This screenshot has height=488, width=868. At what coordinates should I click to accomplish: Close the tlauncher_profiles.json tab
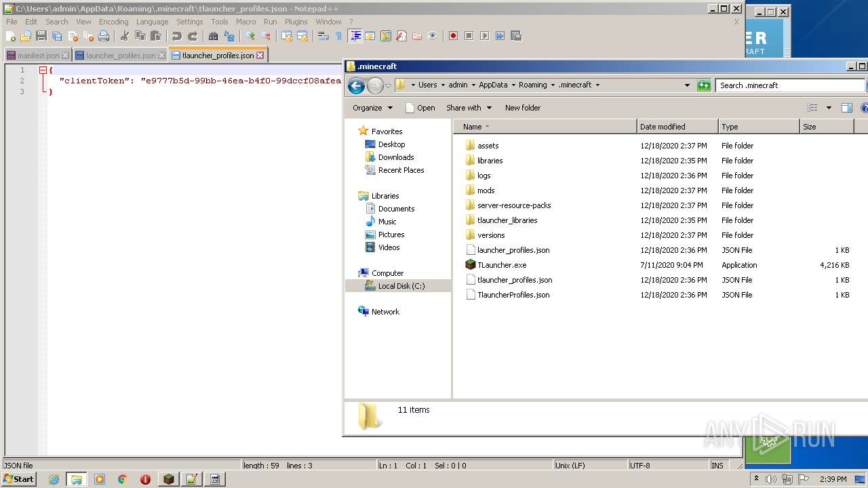click(x=260, y=56)
